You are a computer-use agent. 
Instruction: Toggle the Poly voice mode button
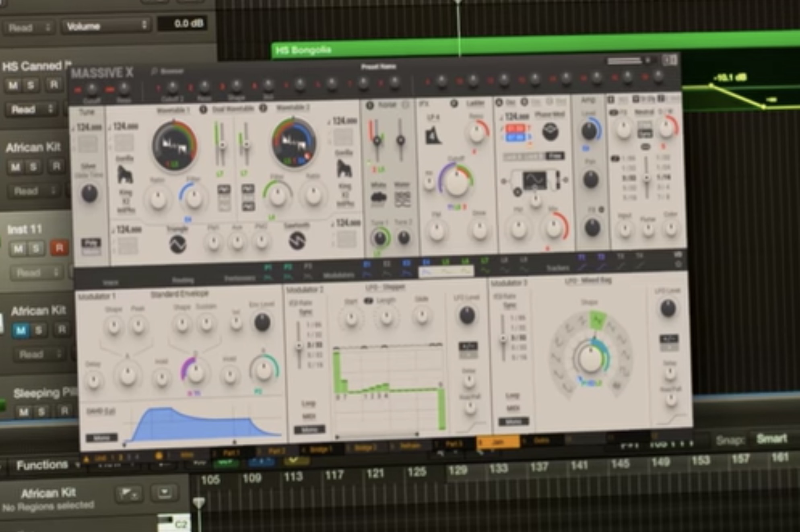[x=91, y=243]
